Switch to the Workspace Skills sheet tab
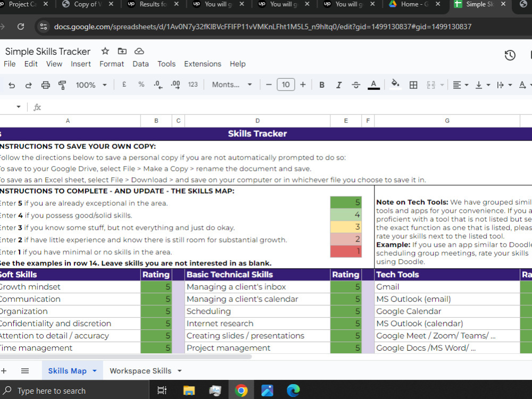The height and width of the screenshot is (399, 532). [140, 371]
